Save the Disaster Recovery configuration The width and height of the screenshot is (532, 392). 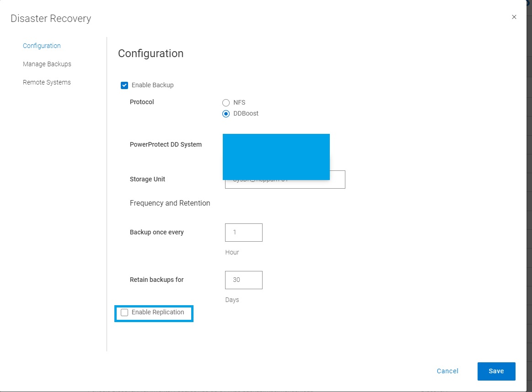(496, 371)
